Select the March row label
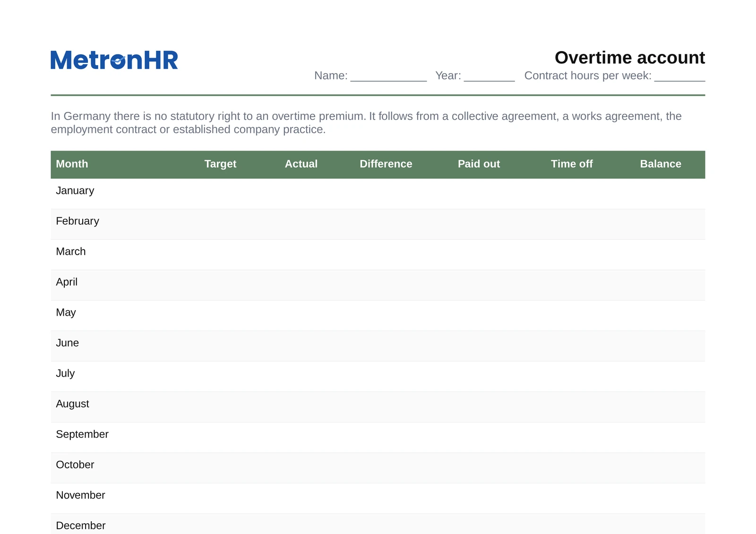 (x=71, y=252)
